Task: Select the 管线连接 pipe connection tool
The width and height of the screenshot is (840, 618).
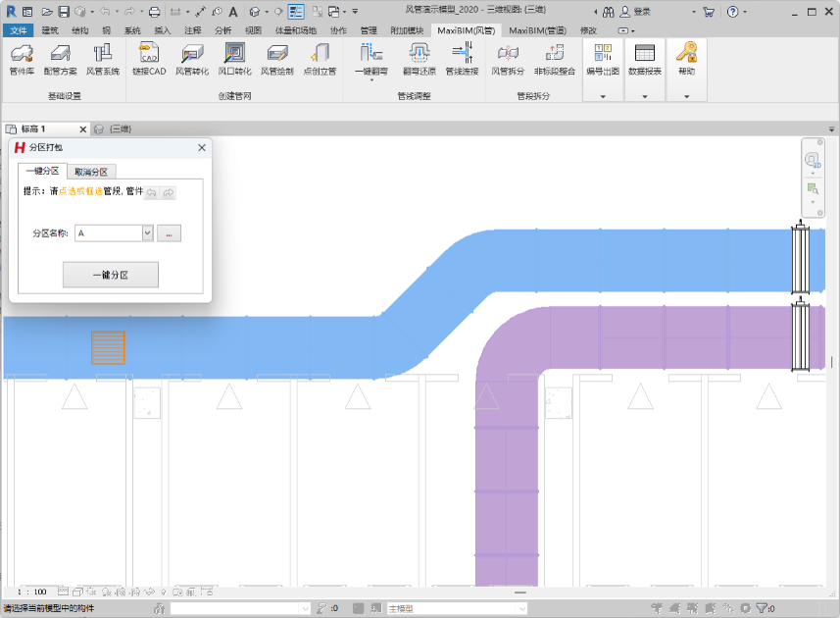Action: [x=462, y=59]
